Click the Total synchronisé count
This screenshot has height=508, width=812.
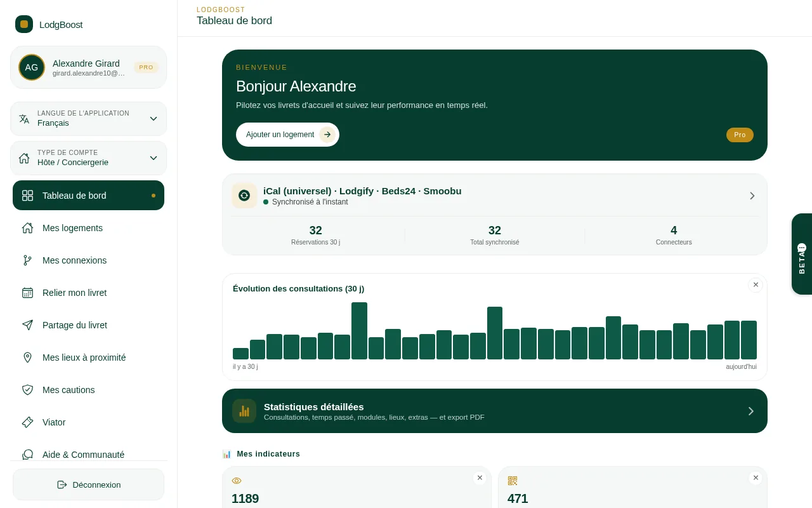495,231
